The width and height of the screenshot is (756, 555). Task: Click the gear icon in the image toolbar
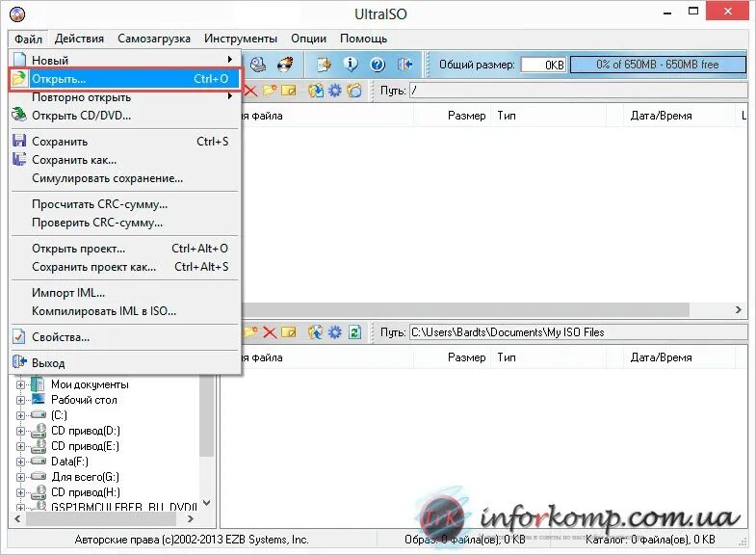click(334, 91)
